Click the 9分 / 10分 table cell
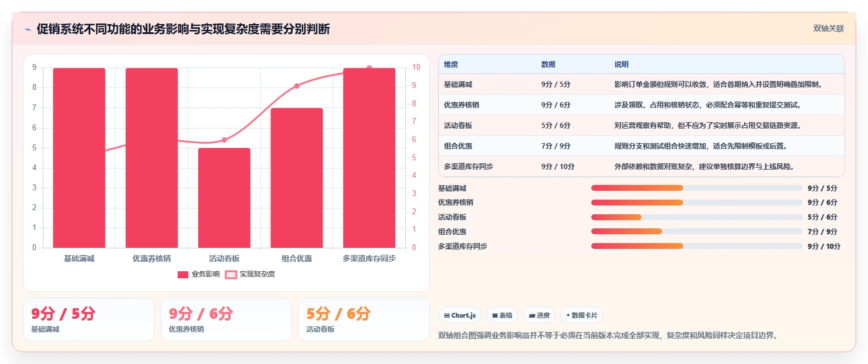Screen dimensions: 868x364 pyautogui.click(x=558, y=166)
